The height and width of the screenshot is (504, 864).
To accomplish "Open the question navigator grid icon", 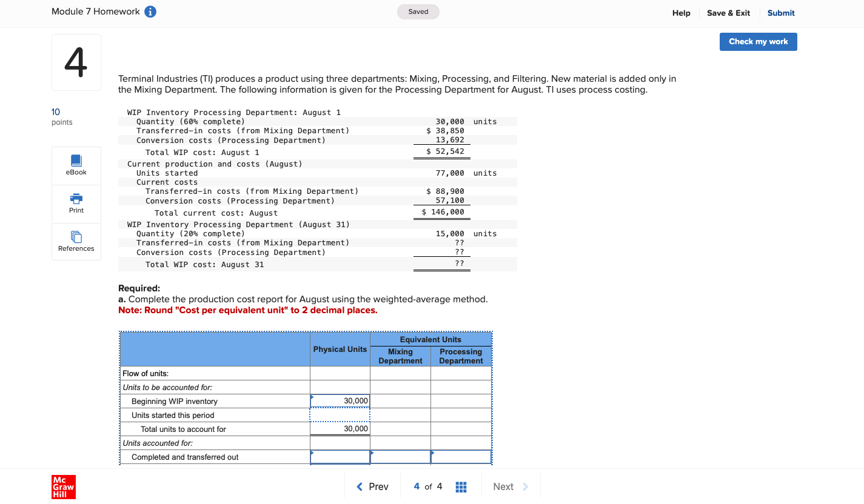I will click(461, 486).
